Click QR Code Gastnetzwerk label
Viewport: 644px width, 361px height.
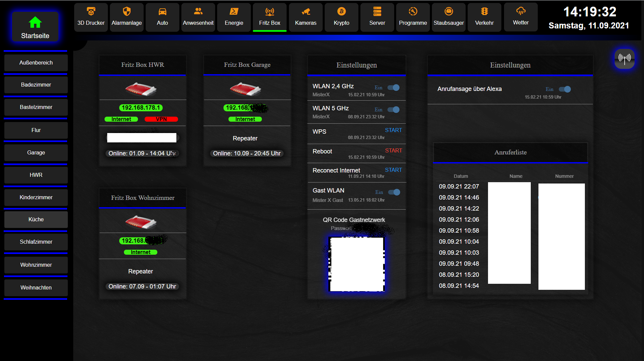354,220
